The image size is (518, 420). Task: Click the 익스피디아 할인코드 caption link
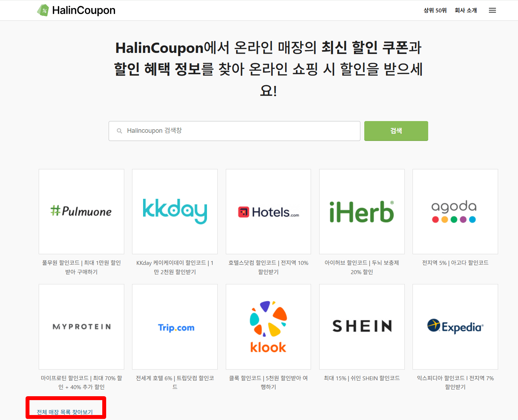click(x=455, y=382)
